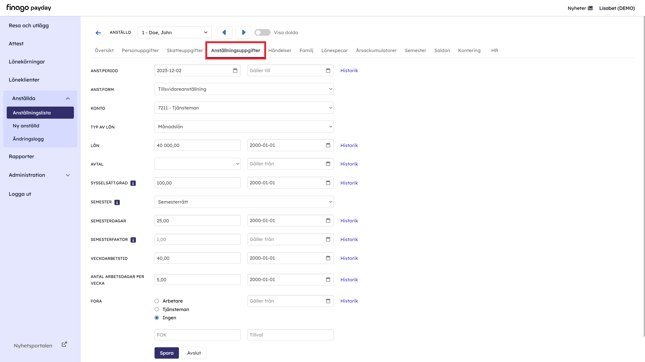Open the Avtal dropdown
The image size is (645, 362).
(197, 164)
